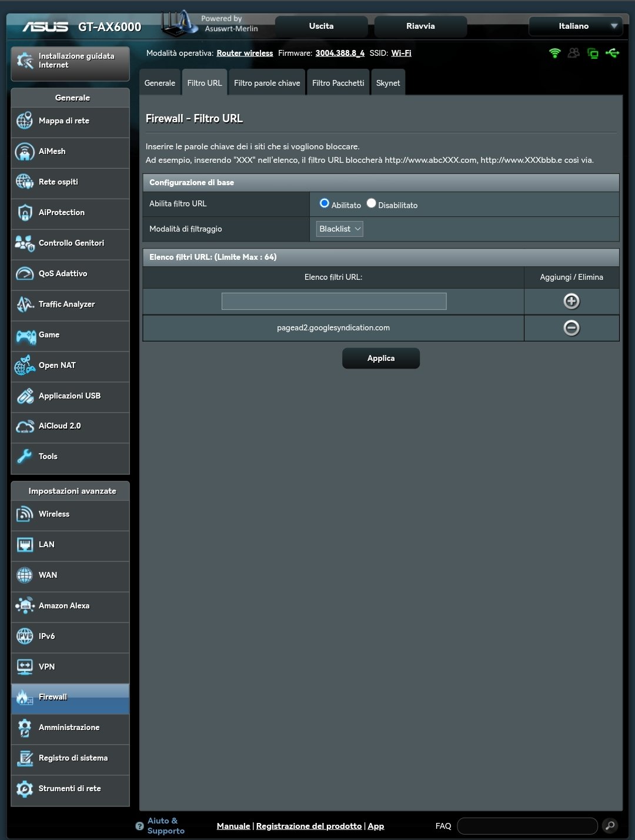Select the Abilitato radio button
The width and height of the screenshot is (635, 840).
click(x=324, y=203)
